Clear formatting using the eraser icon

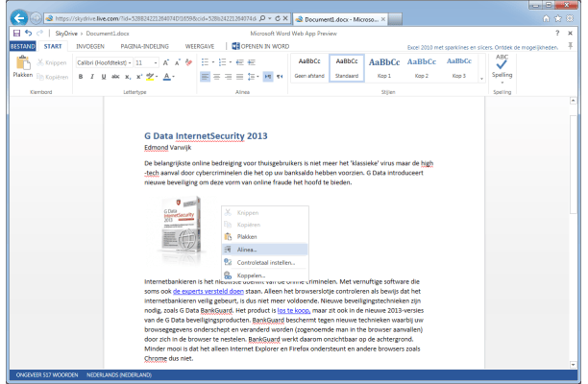tap(188, 62)
